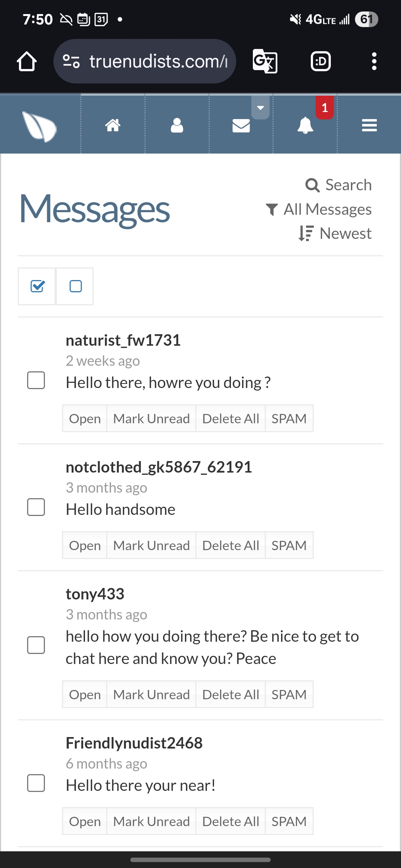Expand the messages dropdown arrow

260,108
